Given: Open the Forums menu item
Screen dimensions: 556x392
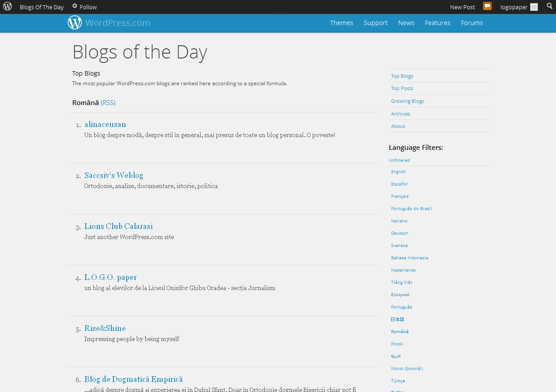Looking at the screenshot, I should click(472, 23).
